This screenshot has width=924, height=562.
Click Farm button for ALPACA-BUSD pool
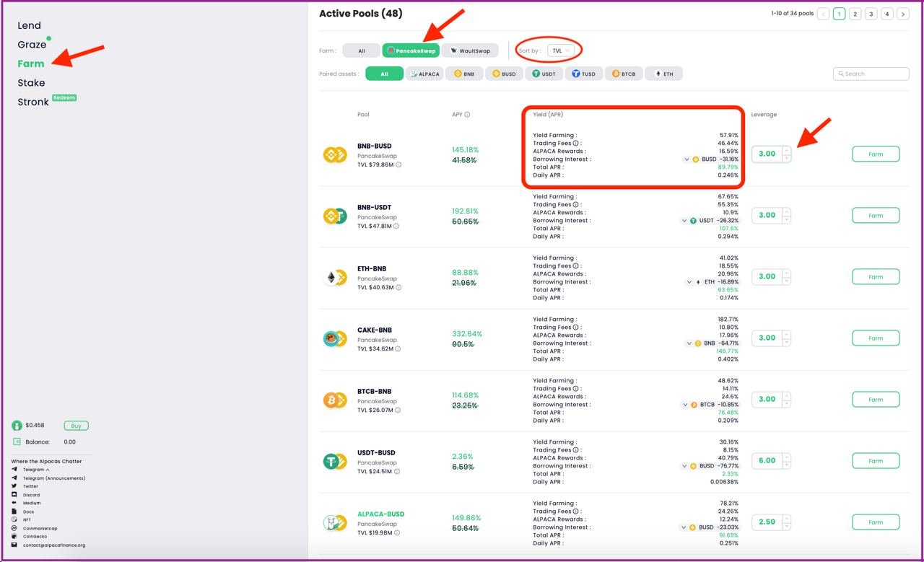pos(876,522)
